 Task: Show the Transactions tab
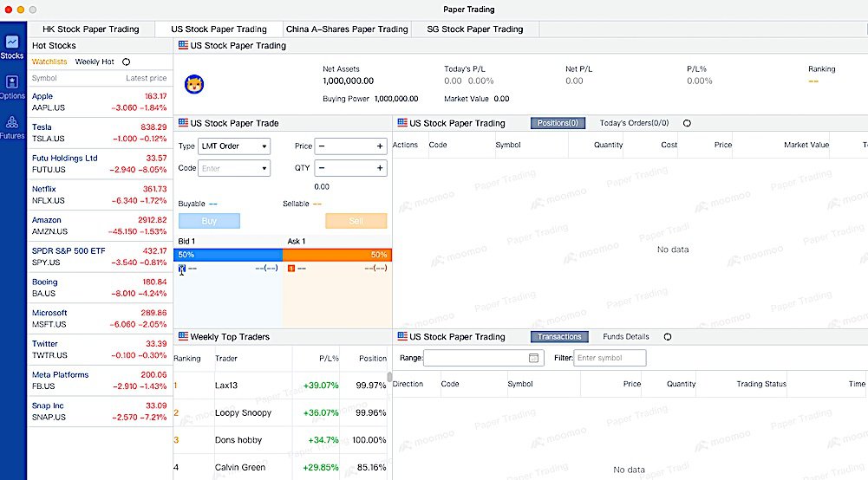[559, 337]
